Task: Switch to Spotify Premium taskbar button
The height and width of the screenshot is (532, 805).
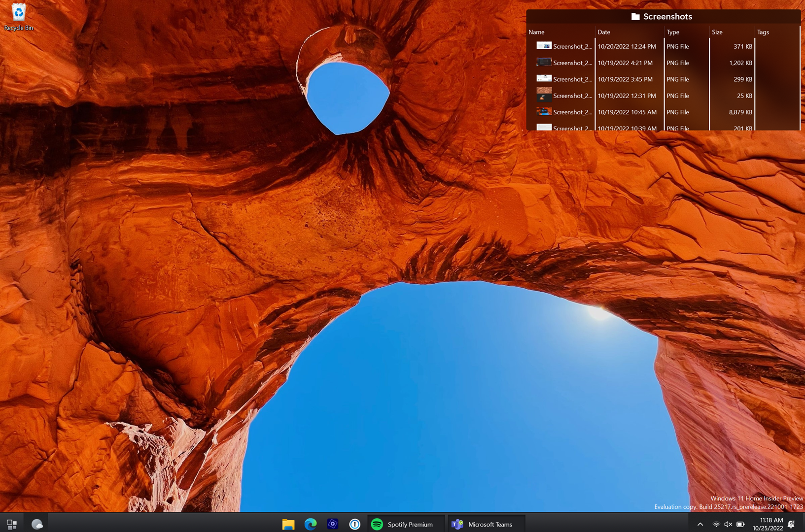Action: [x=405, y=524]
